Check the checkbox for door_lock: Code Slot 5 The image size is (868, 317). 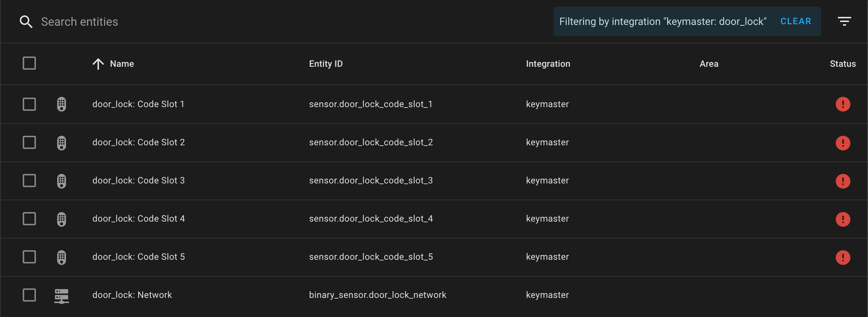[x=29, y=257]
